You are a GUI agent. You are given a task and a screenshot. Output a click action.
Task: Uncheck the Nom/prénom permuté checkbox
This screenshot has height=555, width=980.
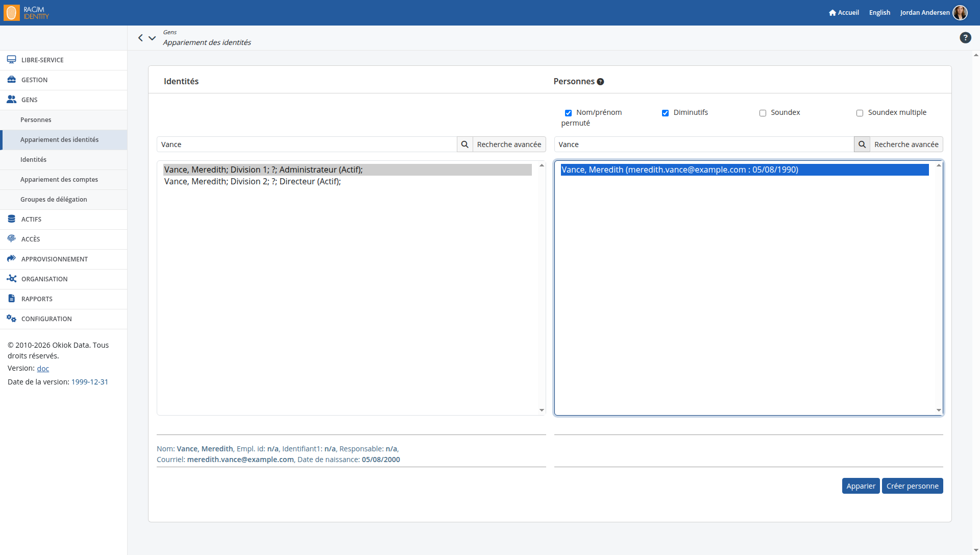coord(568,113)
